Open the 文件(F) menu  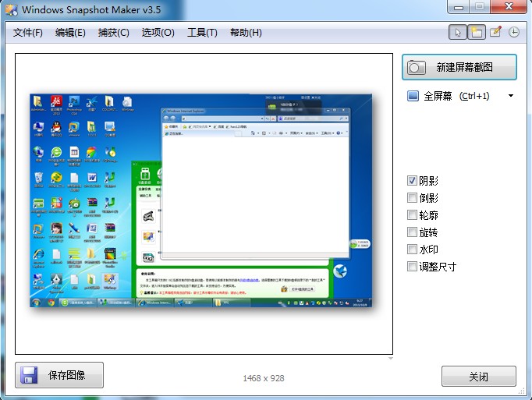(x=28, y=33)
